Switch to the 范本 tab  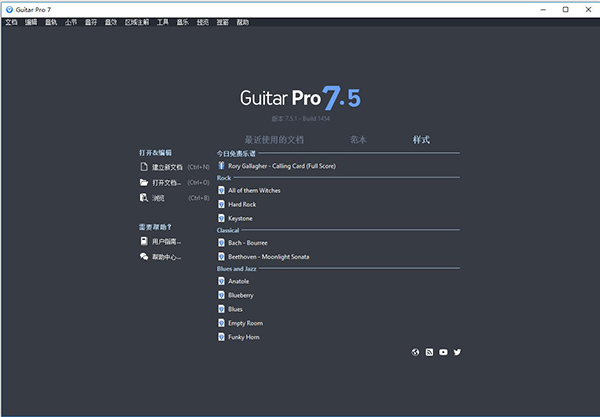(x=358, y=140)
